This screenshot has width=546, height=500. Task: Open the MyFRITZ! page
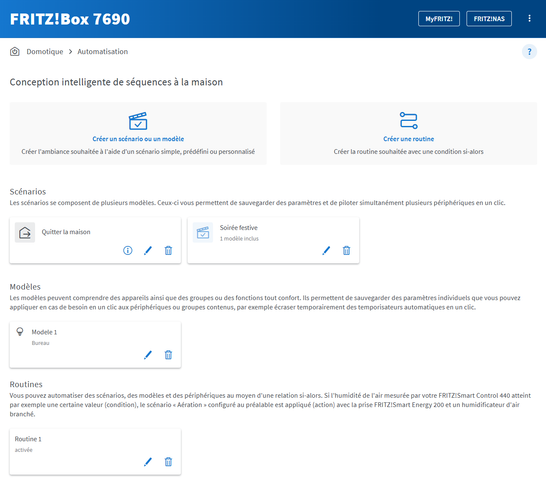439,19
